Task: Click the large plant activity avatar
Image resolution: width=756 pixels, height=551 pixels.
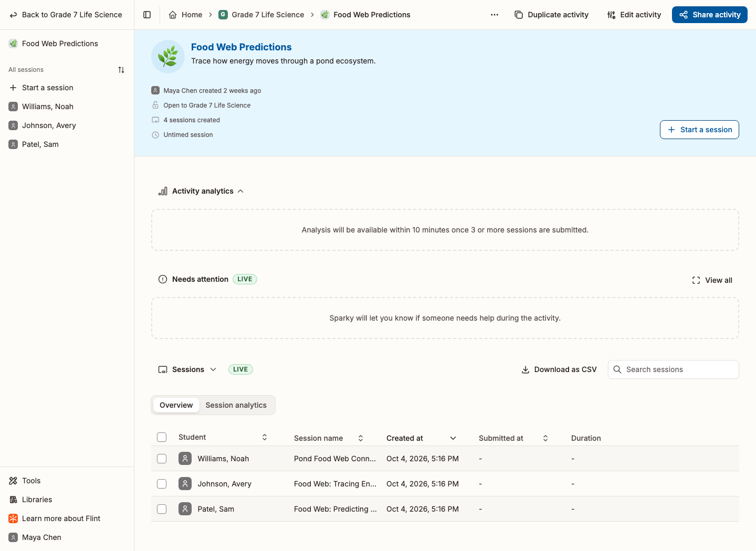Action: [168, 57]
